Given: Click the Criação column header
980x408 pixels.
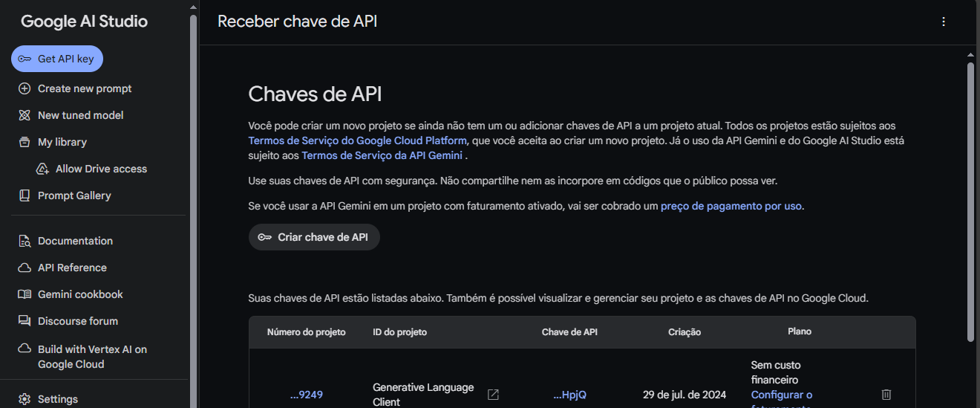Looking at the screenshot, I should coord(685,332).
